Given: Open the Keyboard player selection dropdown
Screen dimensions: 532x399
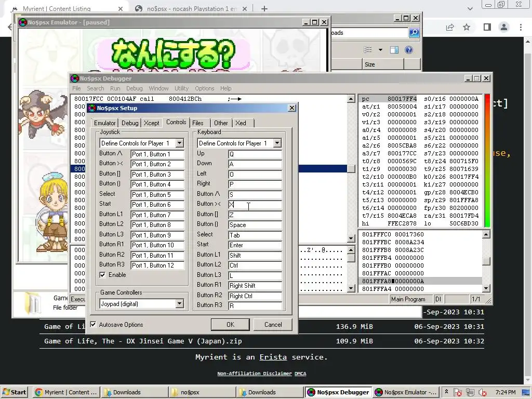Looking at the screenshot, I should point(277,143).
